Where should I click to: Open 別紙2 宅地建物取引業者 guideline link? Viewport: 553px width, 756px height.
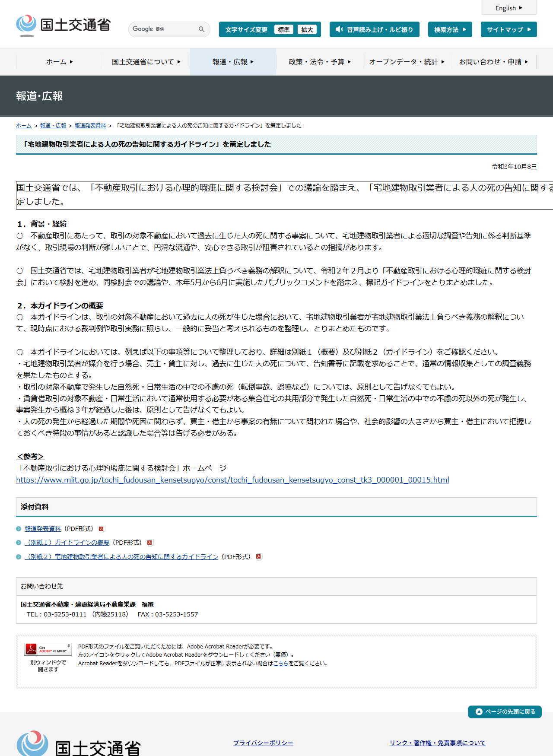point(121,557)
